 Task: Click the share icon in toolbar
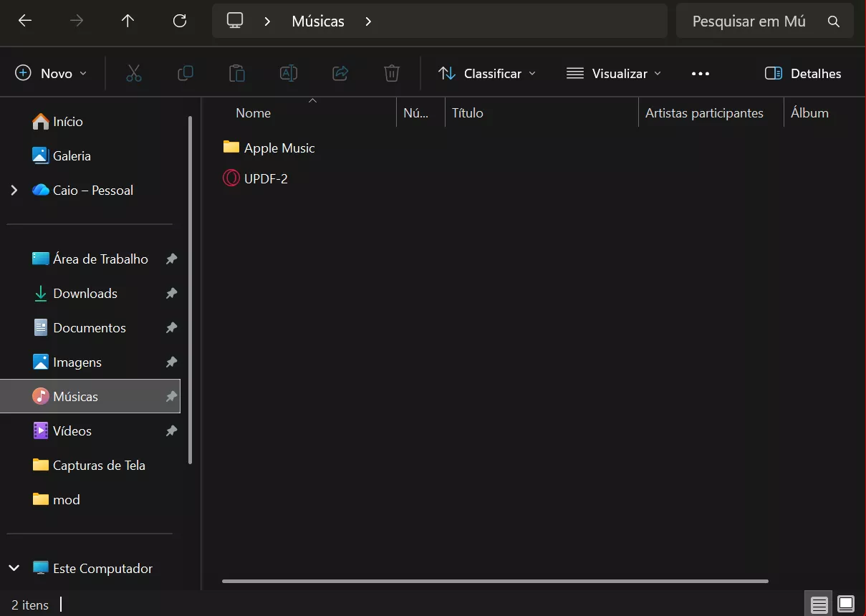pyautogui.click(x=340, y=73)
